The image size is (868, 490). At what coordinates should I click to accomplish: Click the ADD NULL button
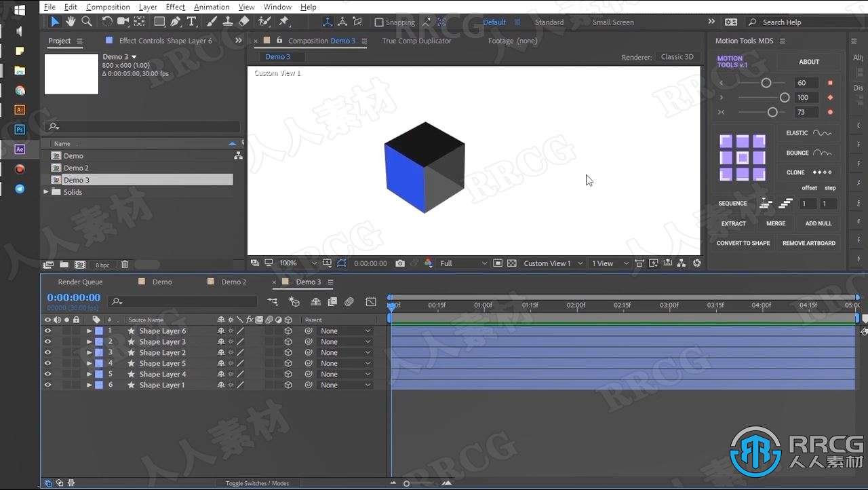click(x=818, y=223)
